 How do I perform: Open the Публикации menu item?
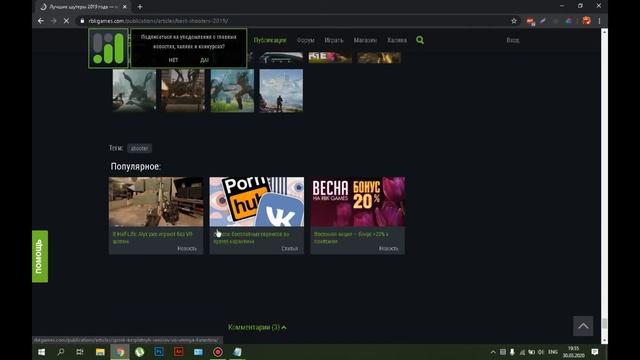[x=270, y=40]
